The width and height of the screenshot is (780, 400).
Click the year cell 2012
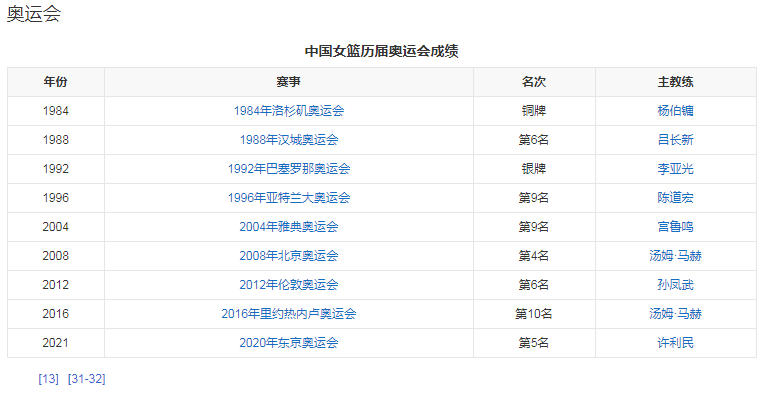(55, 285)
